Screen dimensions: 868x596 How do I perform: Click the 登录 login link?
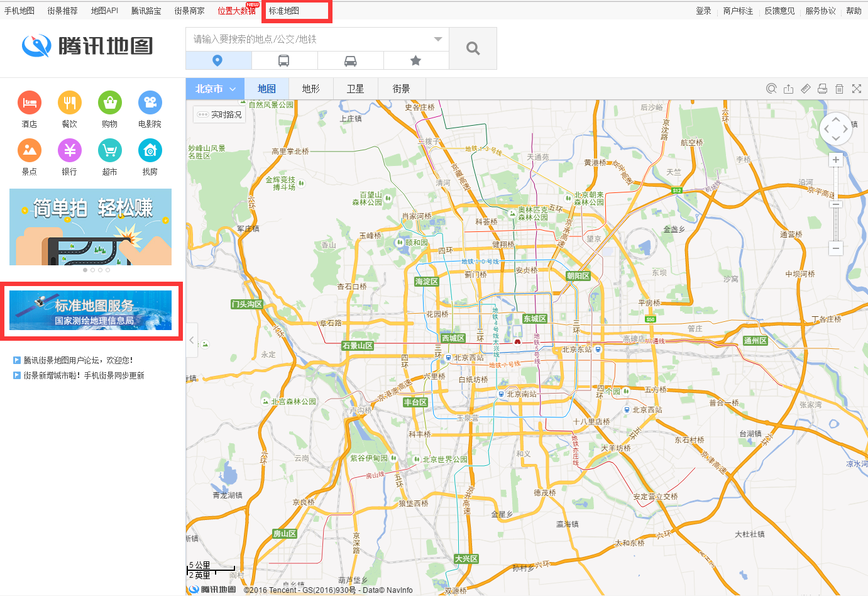pyautogui.click(x=704, y=11)
